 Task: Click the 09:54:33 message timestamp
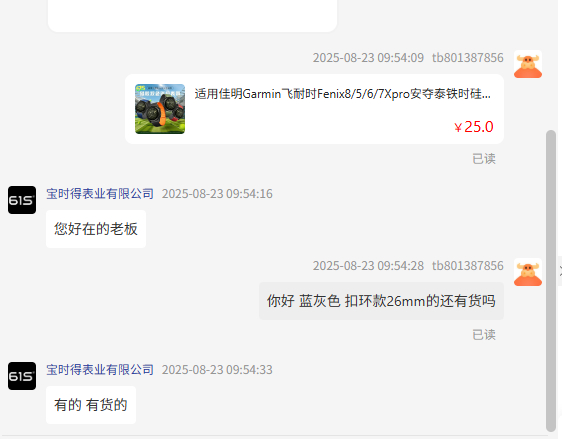pyautogui.click(x=217, y=370)
